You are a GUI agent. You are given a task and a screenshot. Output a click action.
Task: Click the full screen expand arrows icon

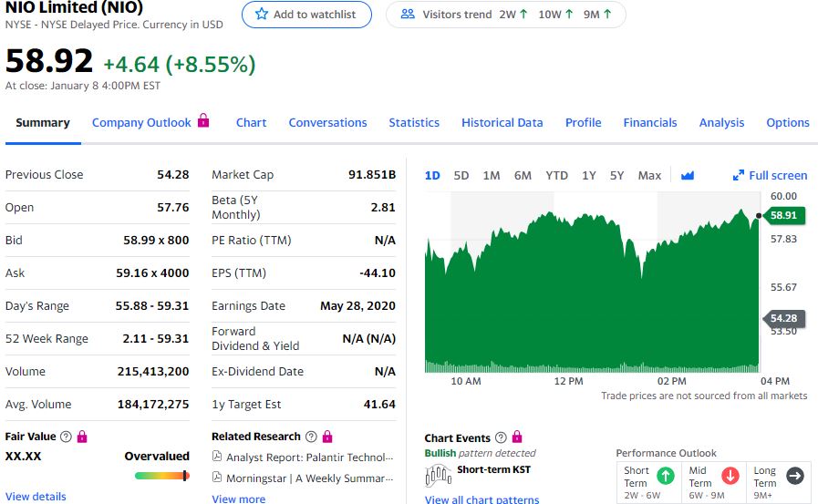[738, 175]
